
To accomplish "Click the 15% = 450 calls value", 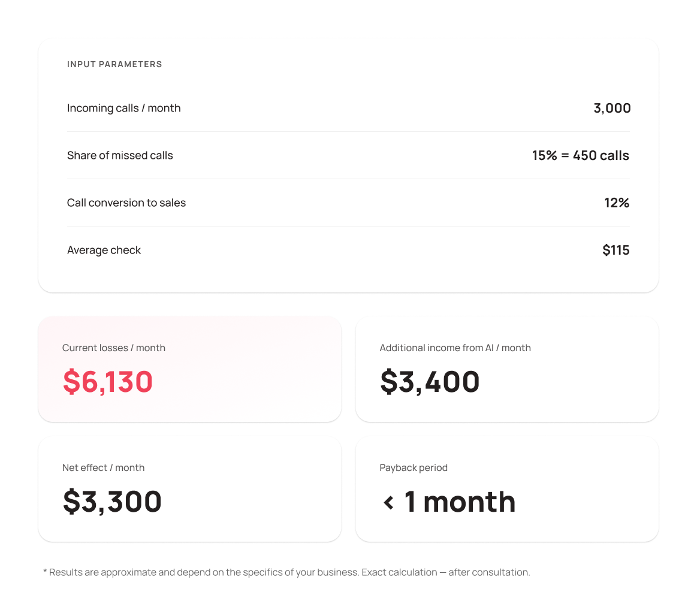I will [x=580, y=156].
